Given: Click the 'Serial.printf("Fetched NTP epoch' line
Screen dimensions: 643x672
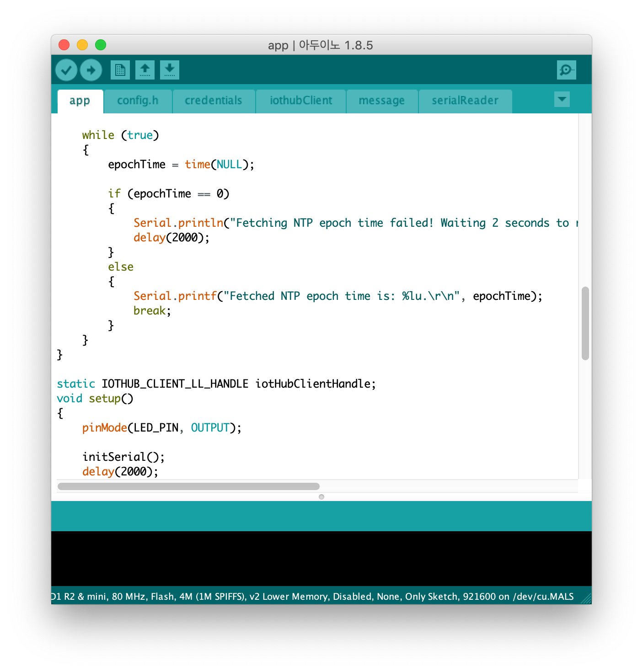Looking at the screenshot, I should (x=338, y=296).
